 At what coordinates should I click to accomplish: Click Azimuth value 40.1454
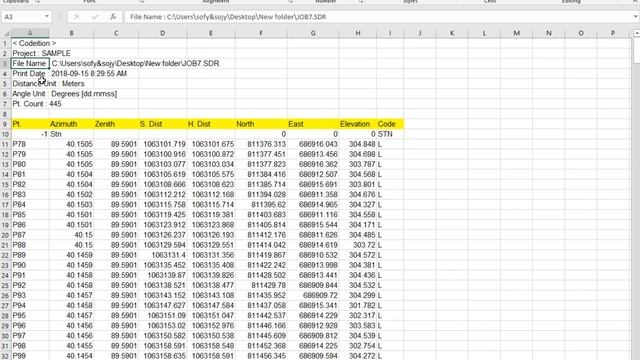pos(71,356)
